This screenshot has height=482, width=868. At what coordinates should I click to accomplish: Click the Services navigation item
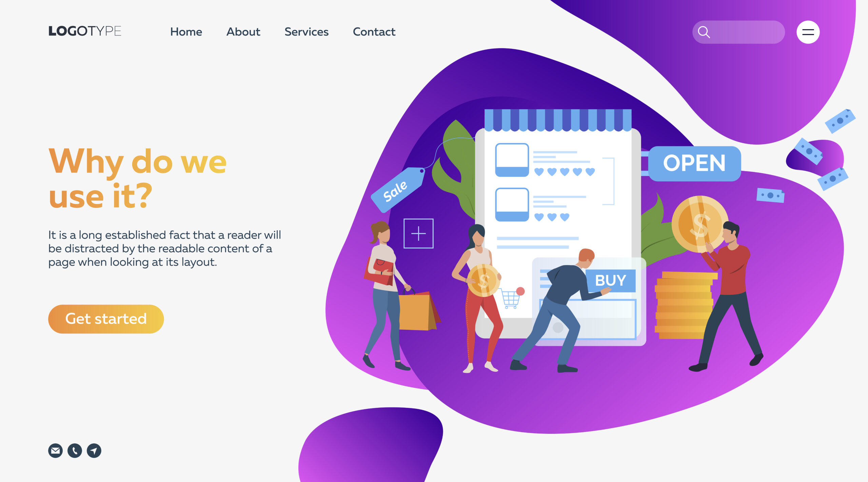coord(306,32)
